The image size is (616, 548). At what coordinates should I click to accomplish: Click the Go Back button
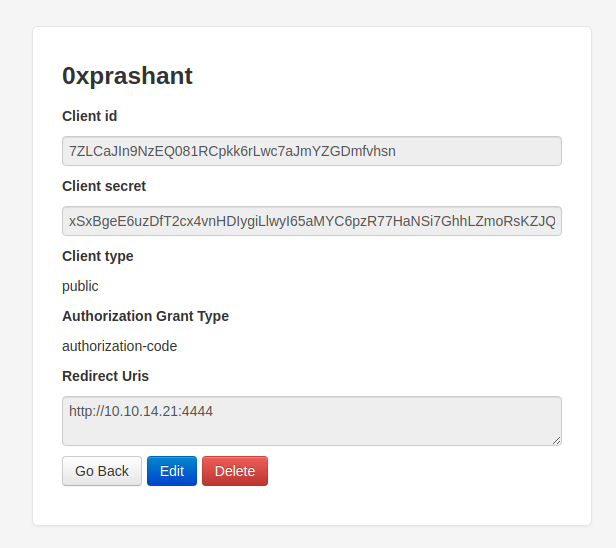[x=102, y=471]
